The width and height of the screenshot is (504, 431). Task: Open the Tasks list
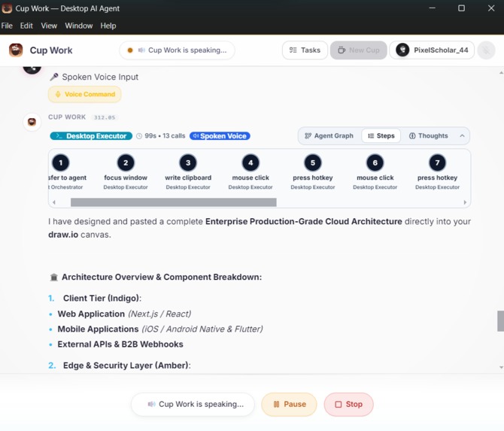pyautogui.click(x=305, y=50)
